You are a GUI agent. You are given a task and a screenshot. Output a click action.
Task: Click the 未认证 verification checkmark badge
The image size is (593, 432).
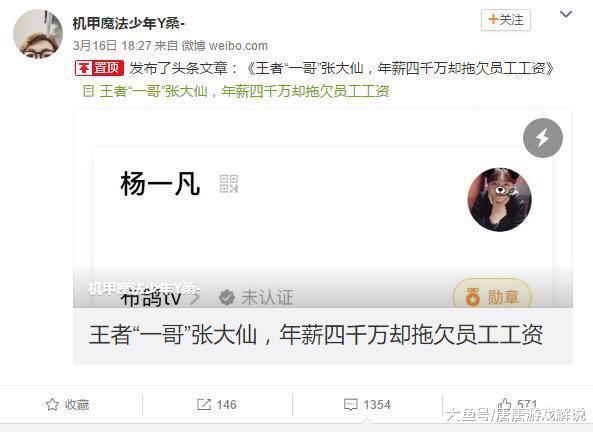tap(227, 297)
